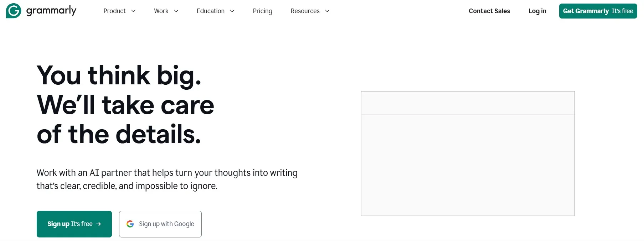Screen dimensions: 644x241
Task: Select the Product menu item
Action: (114, 11)
